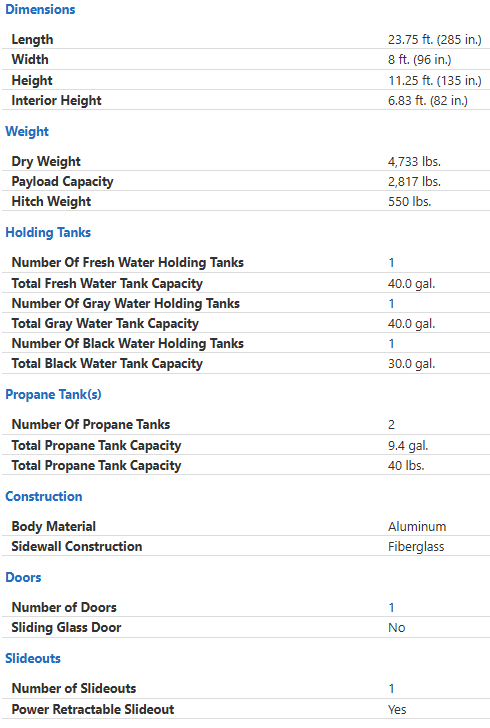490x728 pixels.
Task: Select the Interior Height row
Action: 246,100
